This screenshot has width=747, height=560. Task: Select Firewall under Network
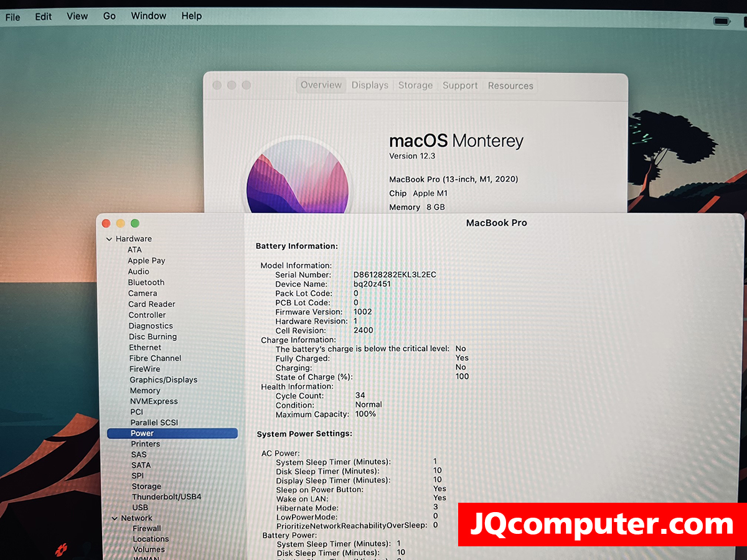pyautogui.click(x=147, y=529)
